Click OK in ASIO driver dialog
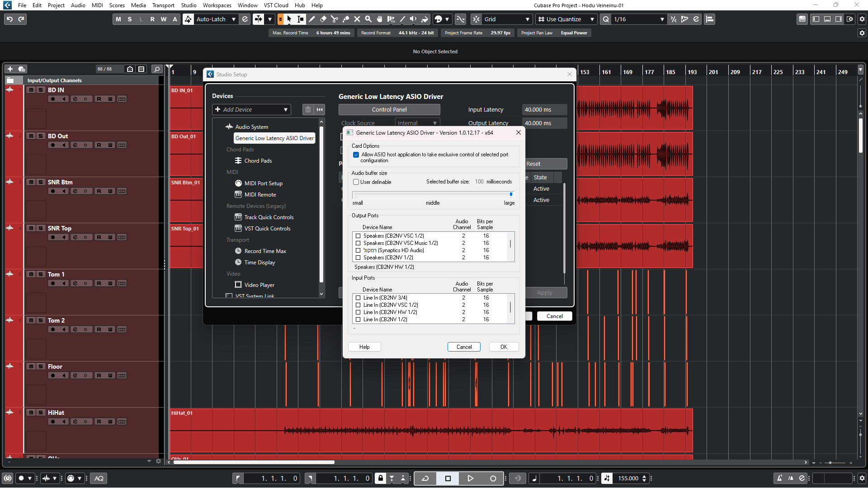 click(x=504, y=347)
